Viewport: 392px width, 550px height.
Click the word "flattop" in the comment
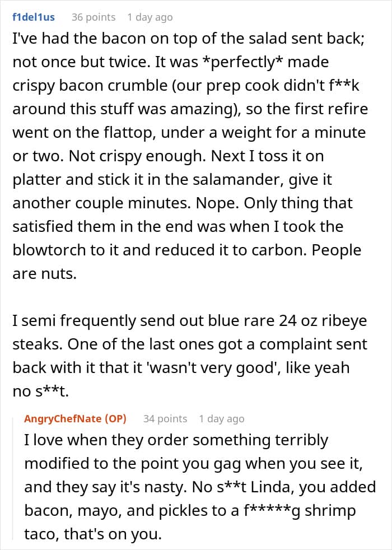pyautogui.click(x=143, y=133)
